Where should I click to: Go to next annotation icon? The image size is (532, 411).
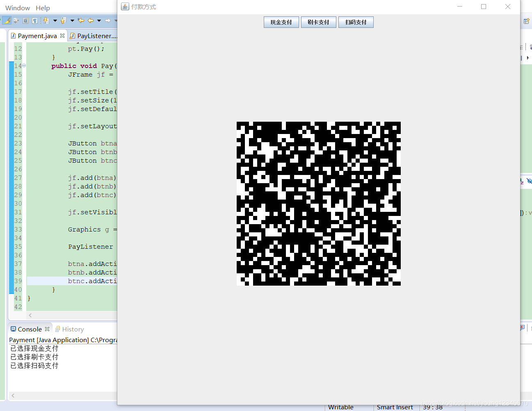46,20
